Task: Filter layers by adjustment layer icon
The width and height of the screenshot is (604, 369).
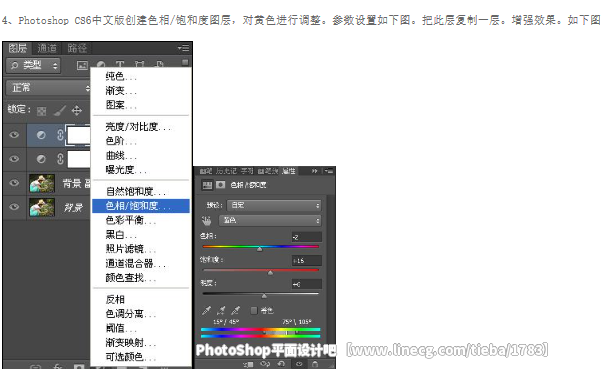Action: point(101,65)
